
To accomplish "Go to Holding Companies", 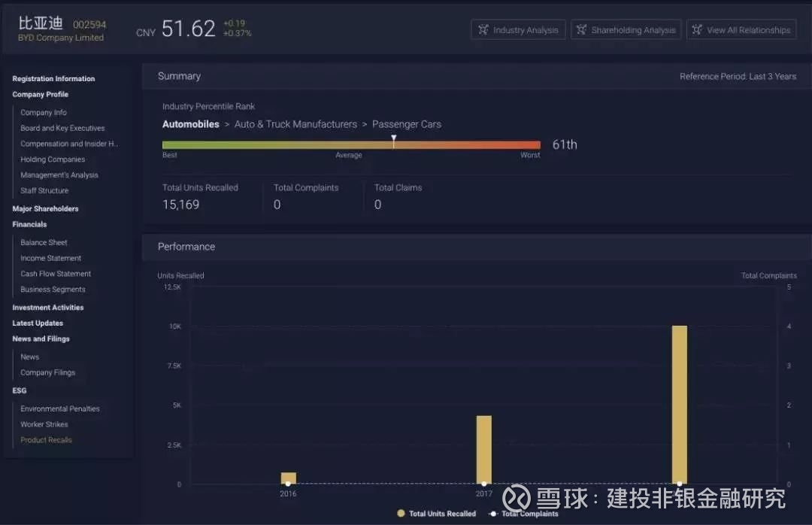I will tap(53, 159).
